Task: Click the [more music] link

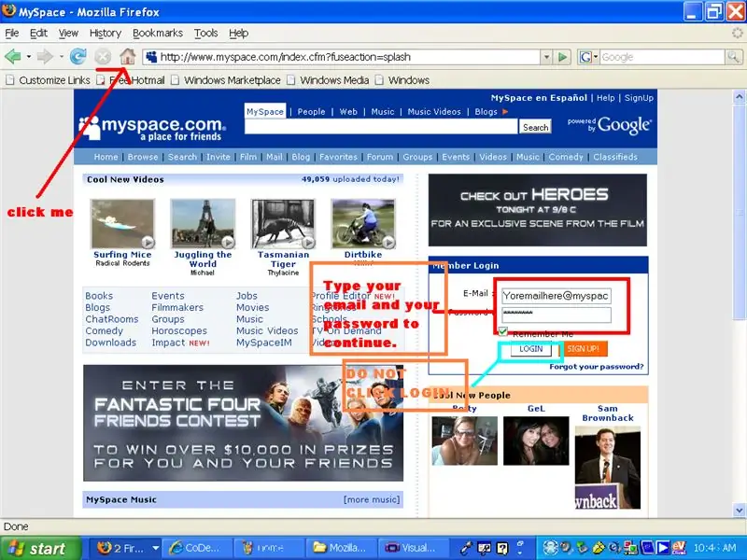Action: click(x=372, y=499)
